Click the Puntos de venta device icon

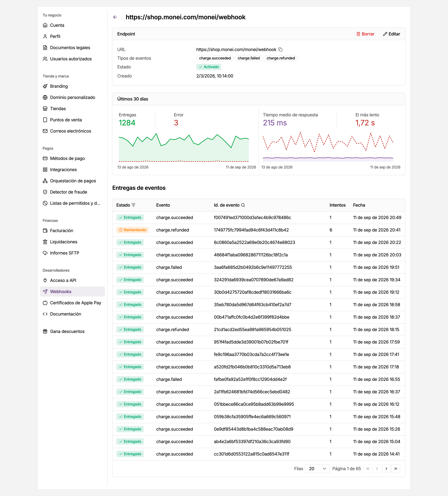pos(45,120)
